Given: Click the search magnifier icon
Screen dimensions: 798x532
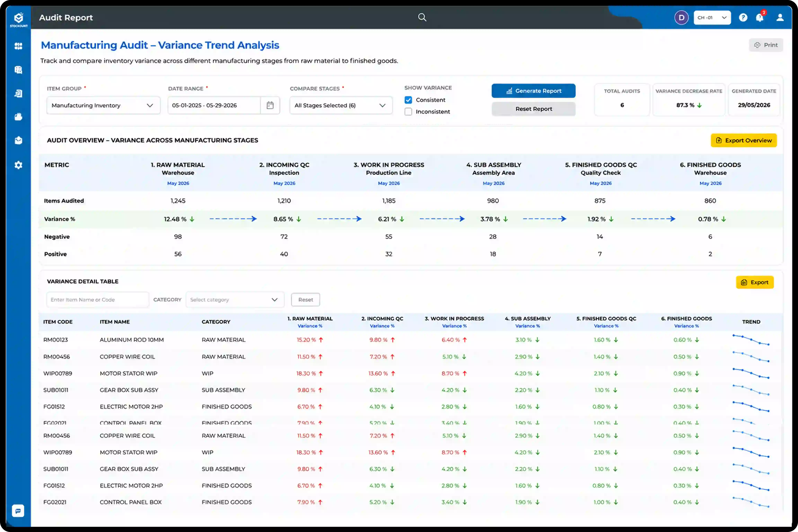Looking at the screenshot, I should point(422,17).
